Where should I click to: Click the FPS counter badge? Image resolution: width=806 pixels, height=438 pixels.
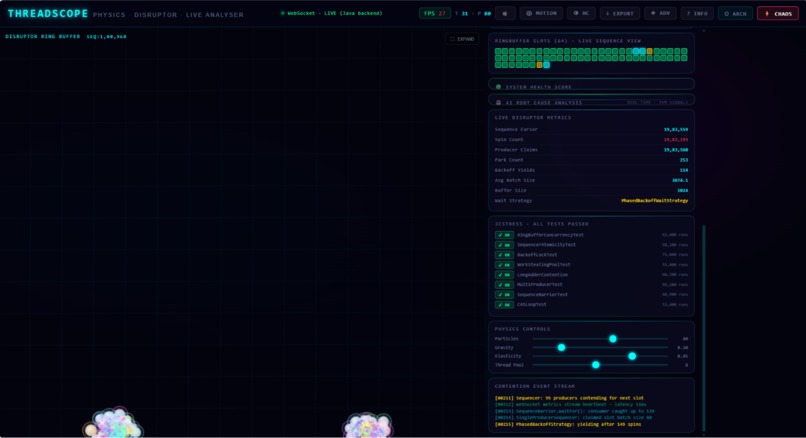[x=434, y=13]
